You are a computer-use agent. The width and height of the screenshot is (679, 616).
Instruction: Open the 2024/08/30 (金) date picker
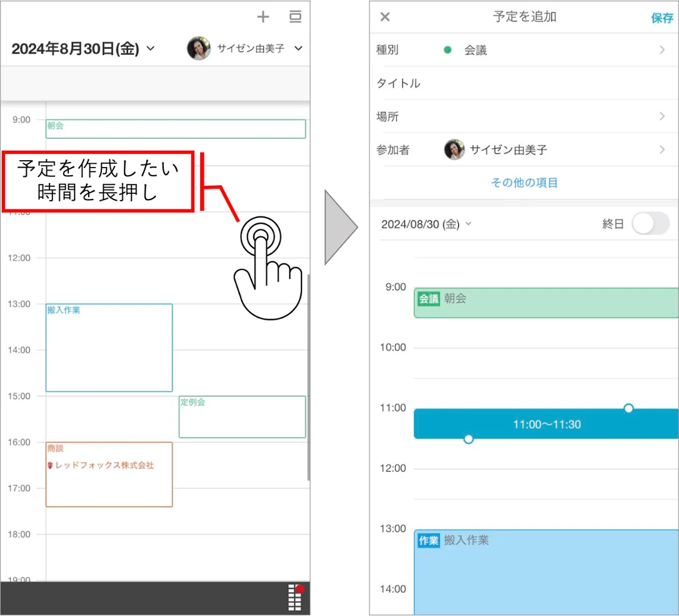pos(426,225)
